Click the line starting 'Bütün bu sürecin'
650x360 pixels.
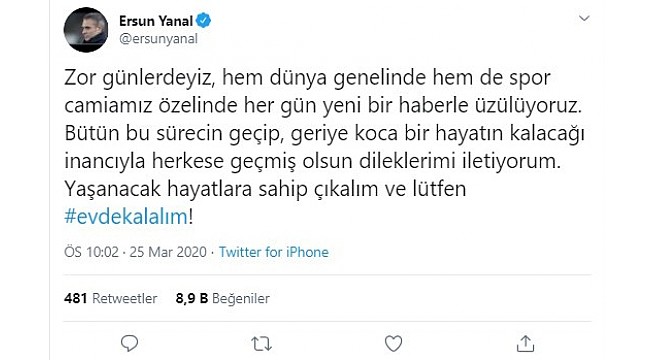(325, 134)
